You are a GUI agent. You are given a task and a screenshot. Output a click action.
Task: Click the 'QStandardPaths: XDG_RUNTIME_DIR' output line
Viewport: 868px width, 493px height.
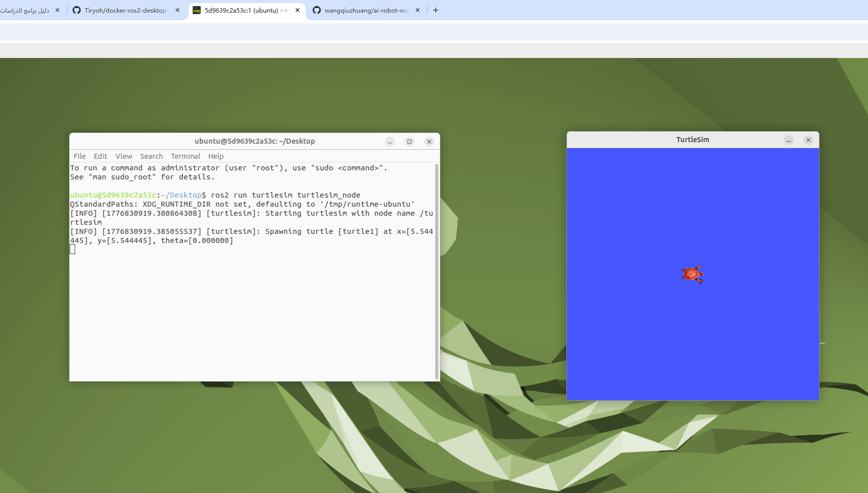pyautogui.click(x=242, y=204)
